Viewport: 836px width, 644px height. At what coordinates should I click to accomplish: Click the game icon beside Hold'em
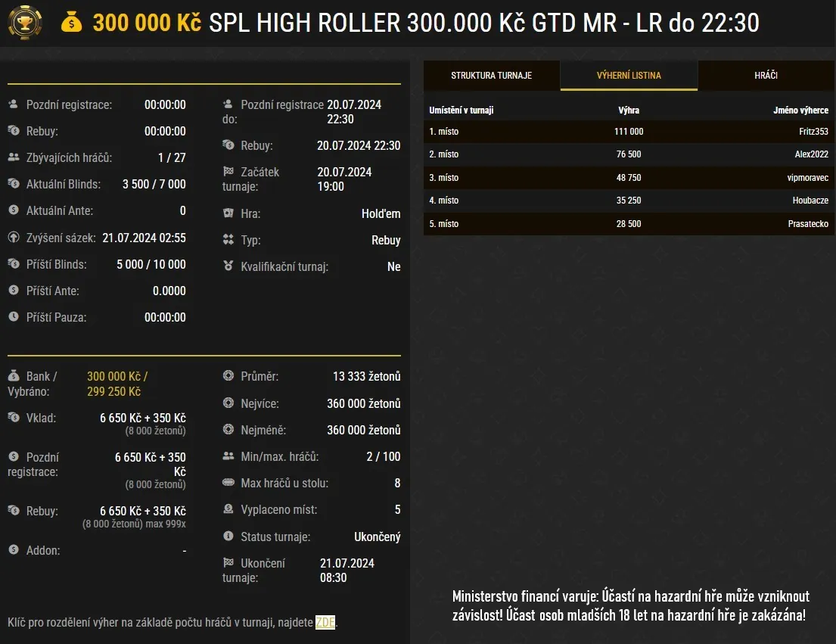(x=227, y=213)
